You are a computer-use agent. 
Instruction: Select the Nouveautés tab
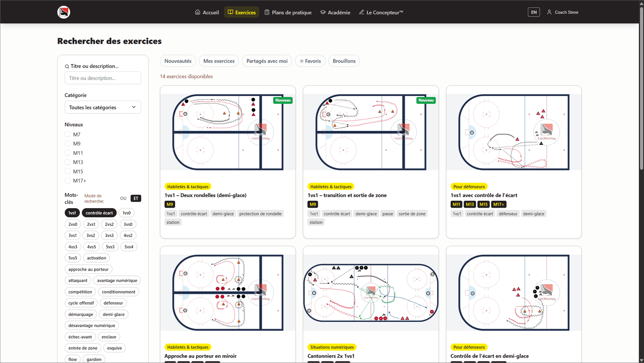(x=178, y=61)
